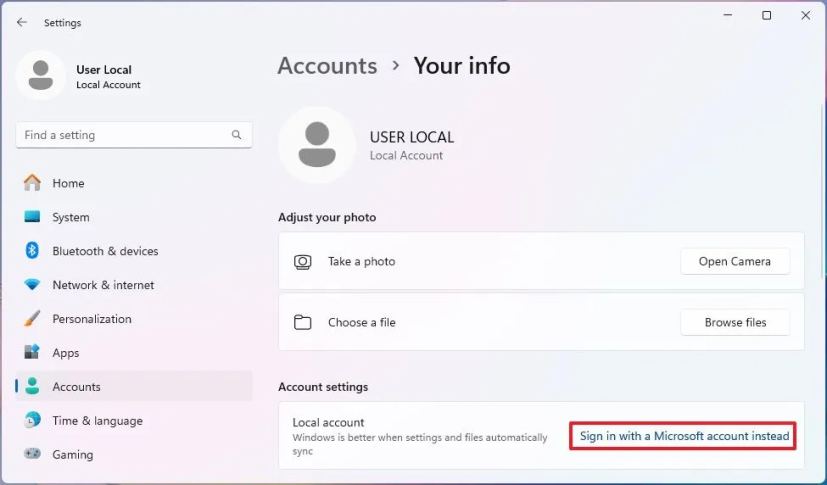Select the Gaming controller icon

(32, 454)
